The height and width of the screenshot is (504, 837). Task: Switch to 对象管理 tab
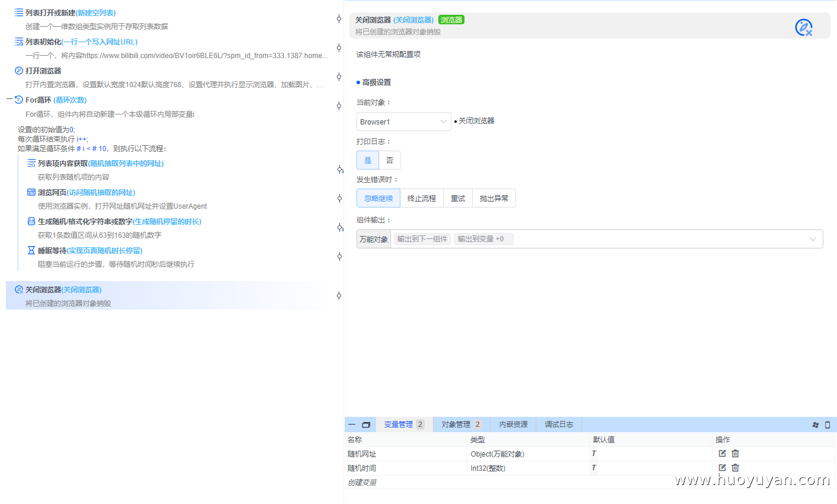point(462,425)
